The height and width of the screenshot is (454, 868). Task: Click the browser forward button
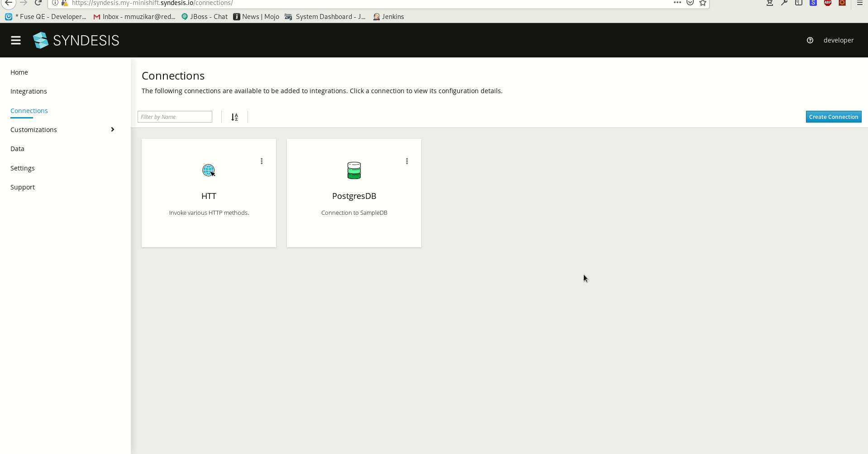24,3
